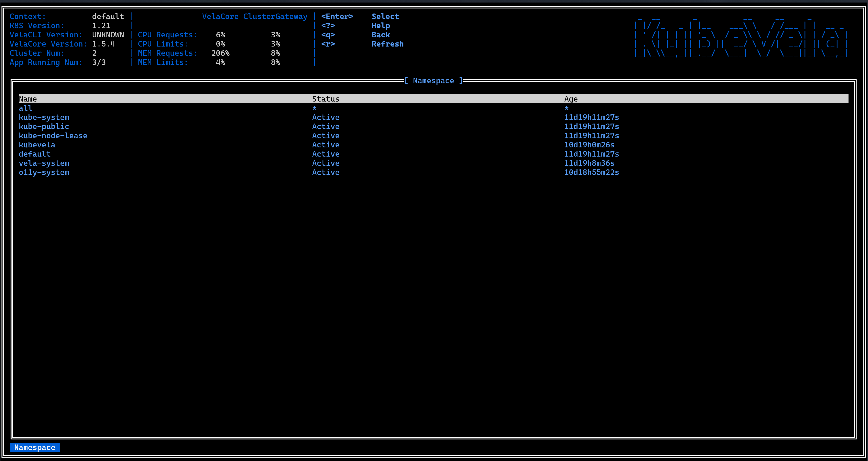Click the Active status of o11y-system
868x461 pixels.
[325, 172]
